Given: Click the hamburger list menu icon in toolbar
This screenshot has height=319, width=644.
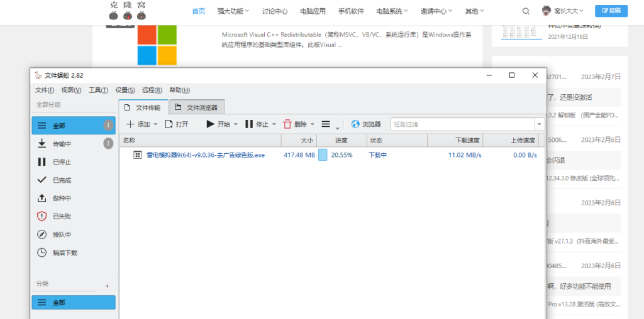Looking at the screenshot, I should (x=326, y=124).
